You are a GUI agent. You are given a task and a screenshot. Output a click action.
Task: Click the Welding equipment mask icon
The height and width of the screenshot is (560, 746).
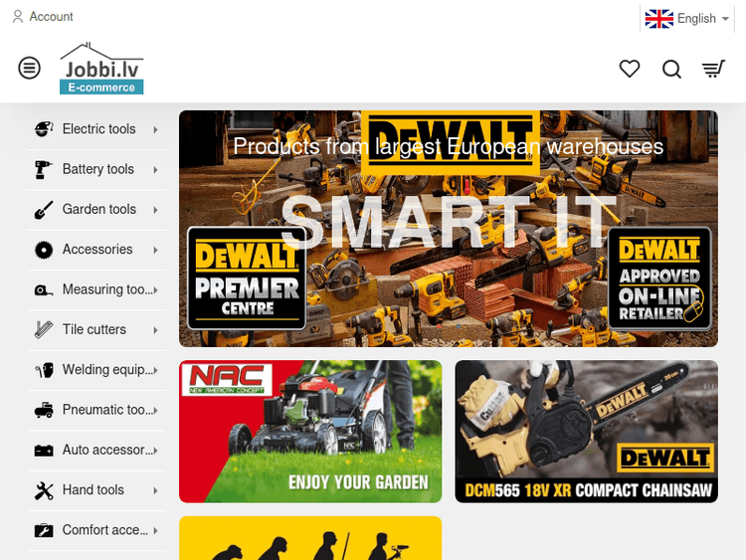44,370
